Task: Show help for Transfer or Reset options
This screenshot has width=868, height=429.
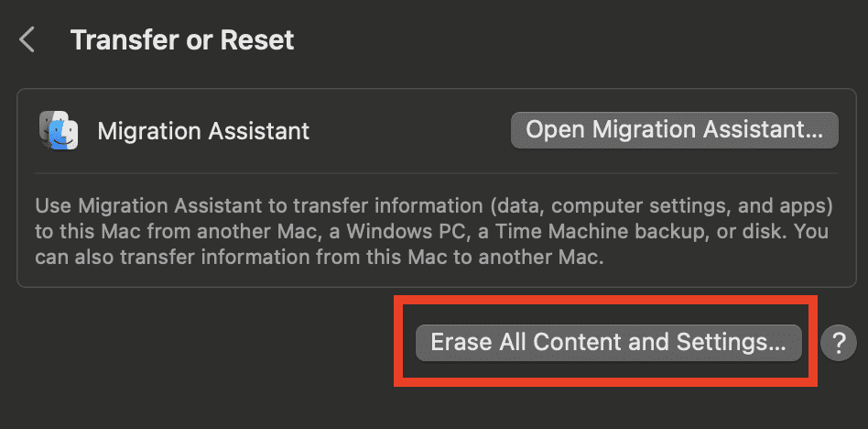Action: pos(838,343)
